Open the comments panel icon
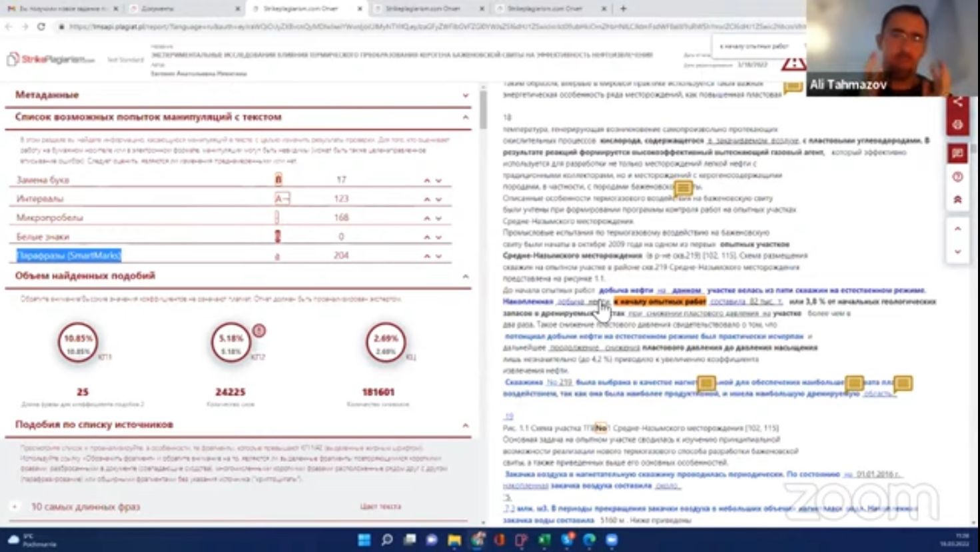The image size is (980, 552). pyautogui.click(x=957, y=153)
